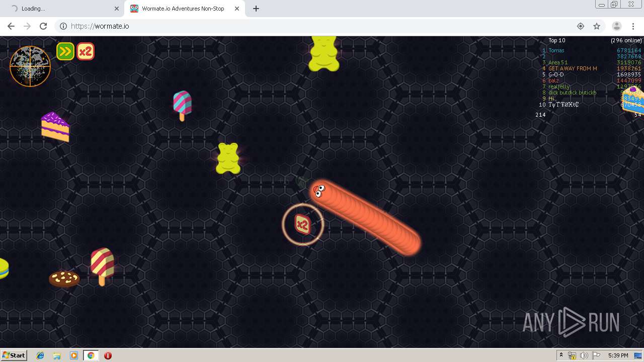The height and width of the screenshot is (362, 644).
Task: Click leaderboard entry 'Area 51'
Action: click(558, 62)
